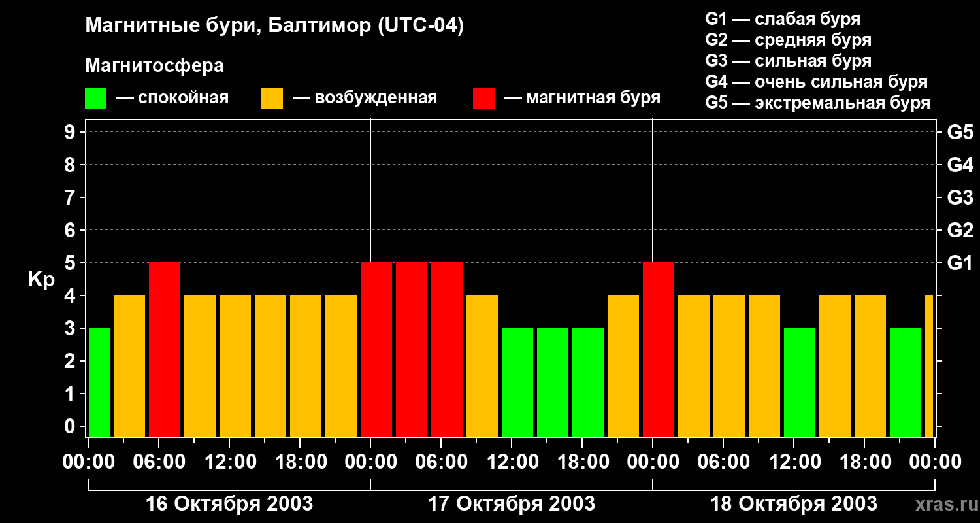
Task: Open the xras.ru watermark link
Action: [x=943, y=504]
